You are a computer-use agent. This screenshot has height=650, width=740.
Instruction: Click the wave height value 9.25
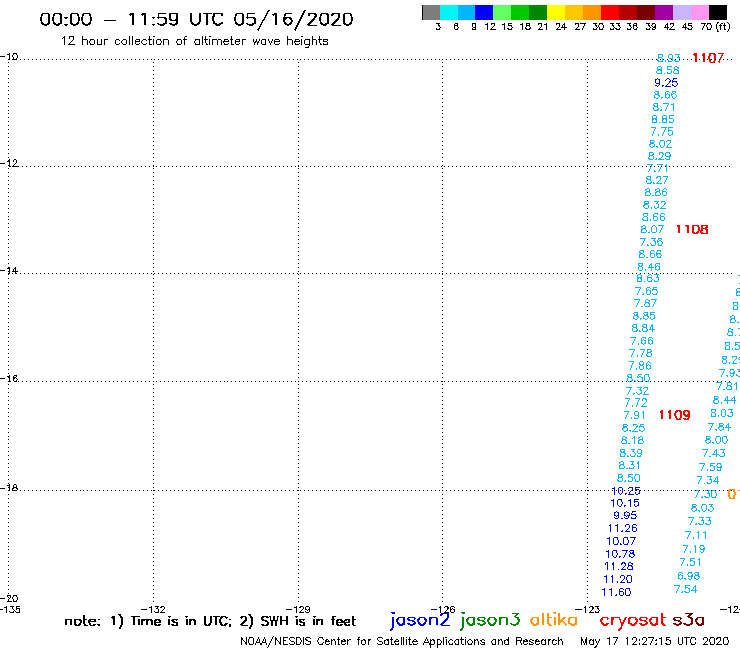click(x=666, y=83)
